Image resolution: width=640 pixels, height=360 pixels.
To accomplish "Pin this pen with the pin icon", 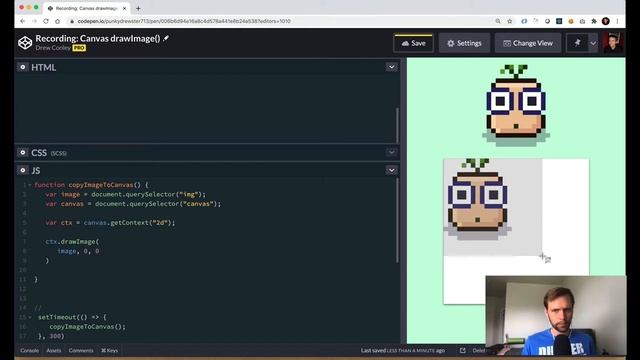I will [577, 43].
